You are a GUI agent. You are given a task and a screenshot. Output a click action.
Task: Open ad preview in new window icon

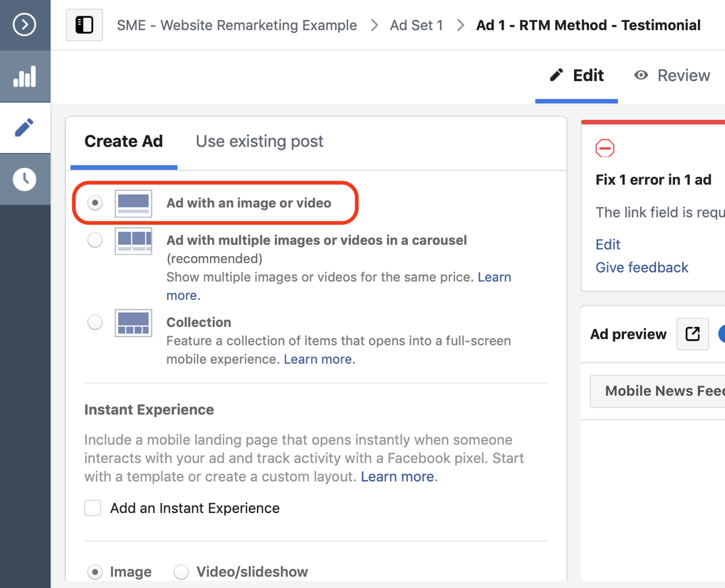pos(692,334)
